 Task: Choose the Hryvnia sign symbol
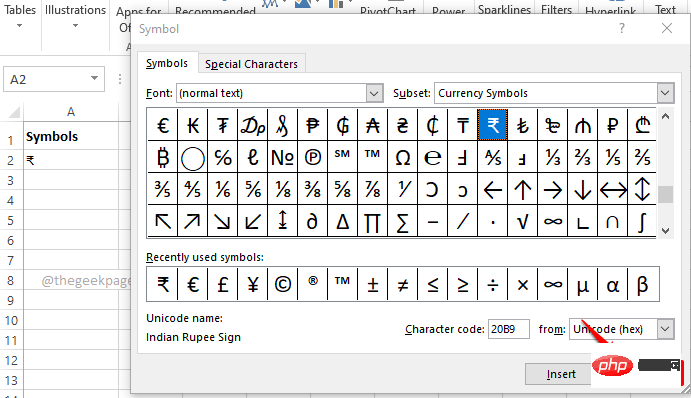pos(402,125)
